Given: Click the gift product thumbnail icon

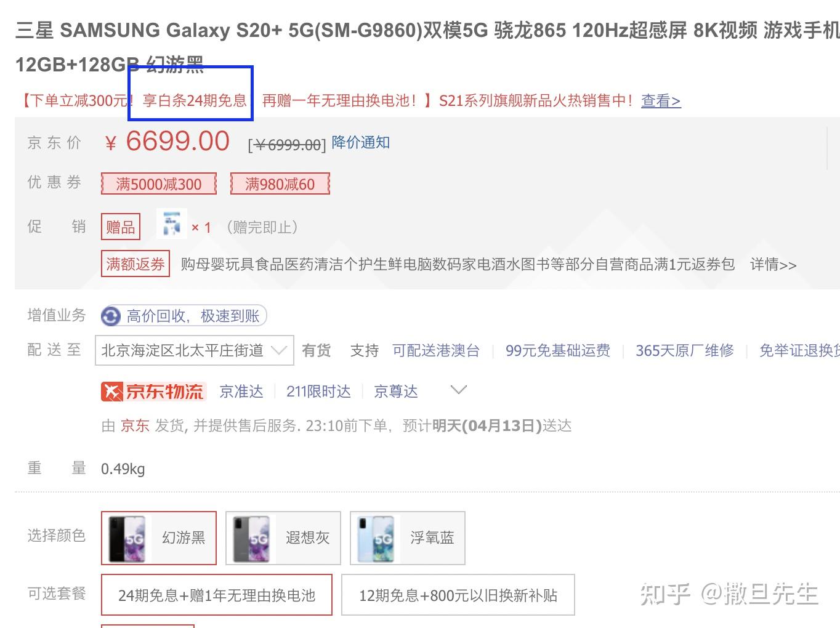Looking at the screenshot, I should click(x=172, y=223).
